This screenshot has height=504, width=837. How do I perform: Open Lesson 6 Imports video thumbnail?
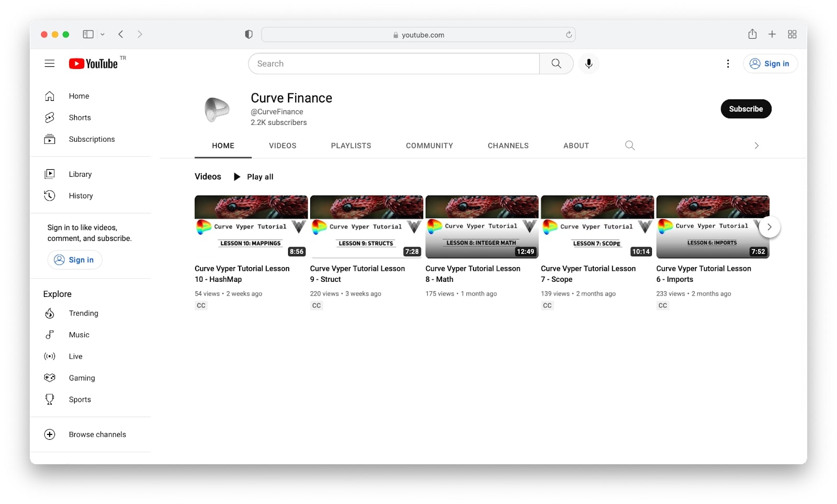(712, 227)
